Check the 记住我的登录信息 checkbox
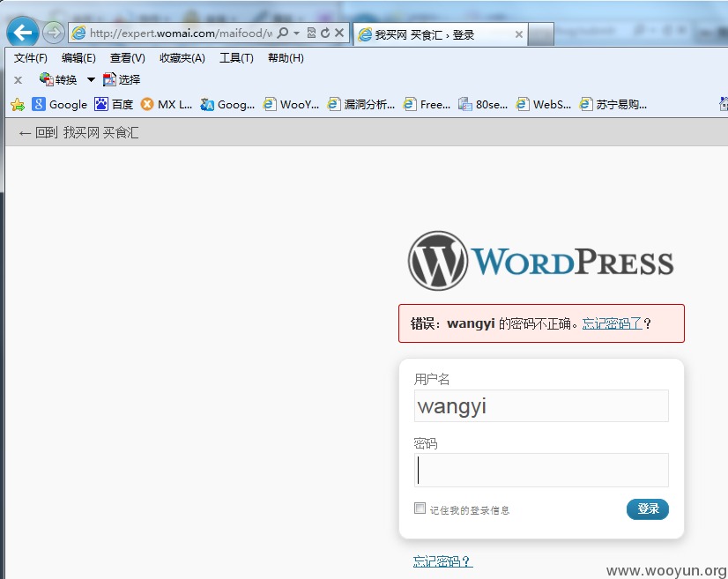This screenshot has width=728, height=579. (x=420, y=508)
